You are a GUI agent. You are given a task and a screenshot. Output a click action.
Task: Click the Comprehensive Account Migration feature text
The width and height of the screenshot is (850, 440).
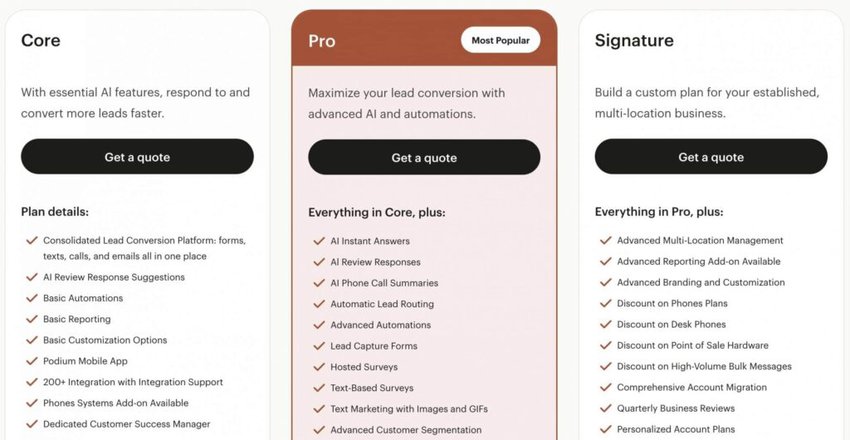click(692, 387)
